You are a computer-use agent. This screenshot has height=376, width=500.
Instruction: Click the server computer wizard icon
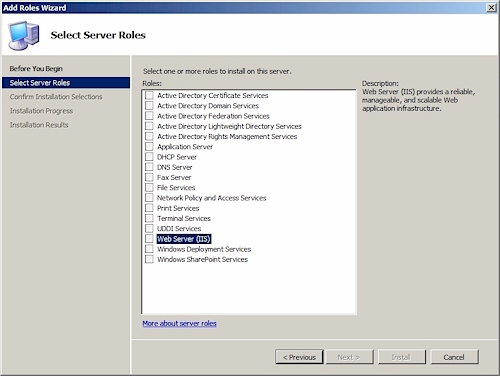pyautogui.click(x=24, y=35)
